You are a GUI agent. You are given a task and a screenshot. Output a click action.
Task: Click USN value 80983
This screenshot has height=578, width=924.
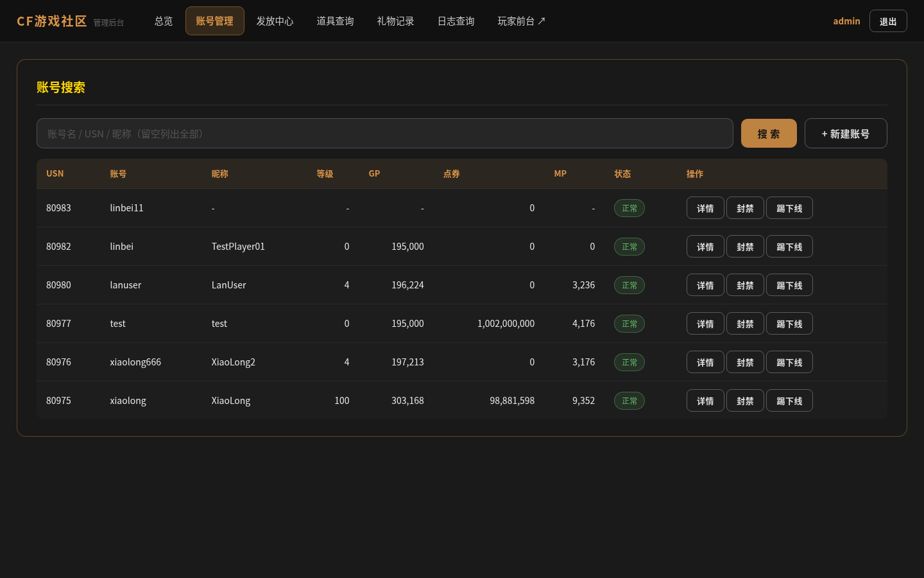click(58, 208)
